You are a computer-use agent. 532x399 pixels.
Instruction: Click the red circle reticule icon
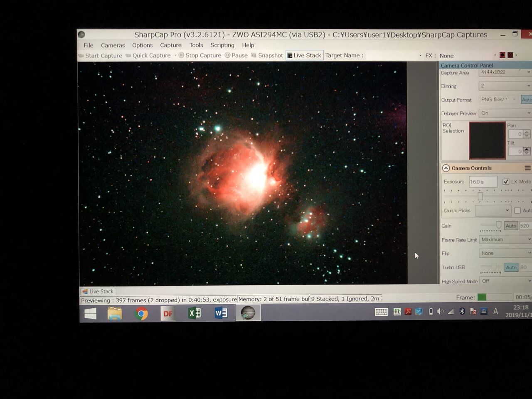[x=502, y=55]
